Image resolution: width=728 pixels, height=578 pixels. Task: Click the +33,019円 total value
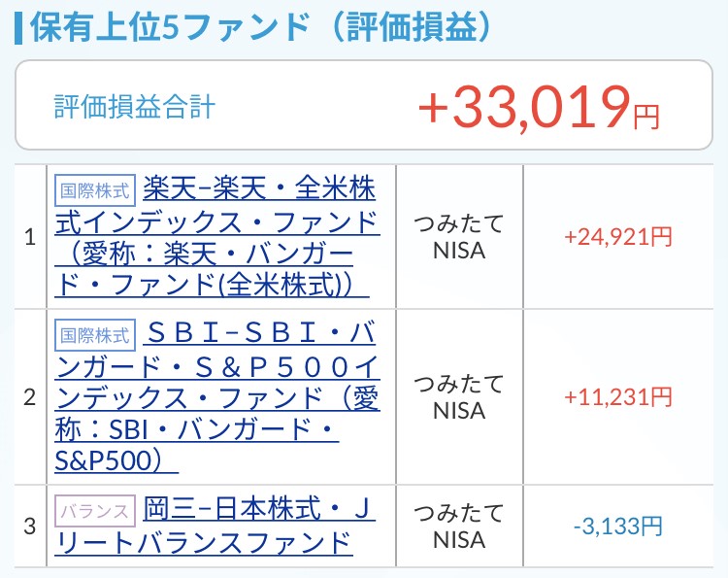[x=522, y=106]
